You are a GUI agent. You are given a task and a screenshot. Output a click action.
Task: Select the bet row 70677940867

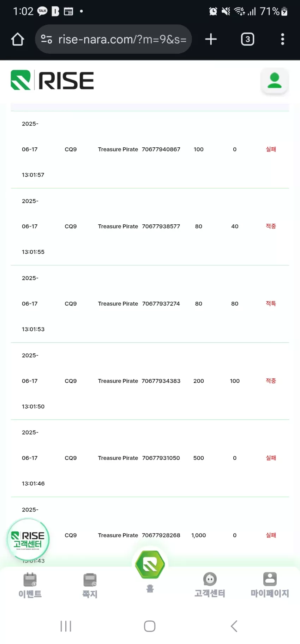click(x=150, y=149)
